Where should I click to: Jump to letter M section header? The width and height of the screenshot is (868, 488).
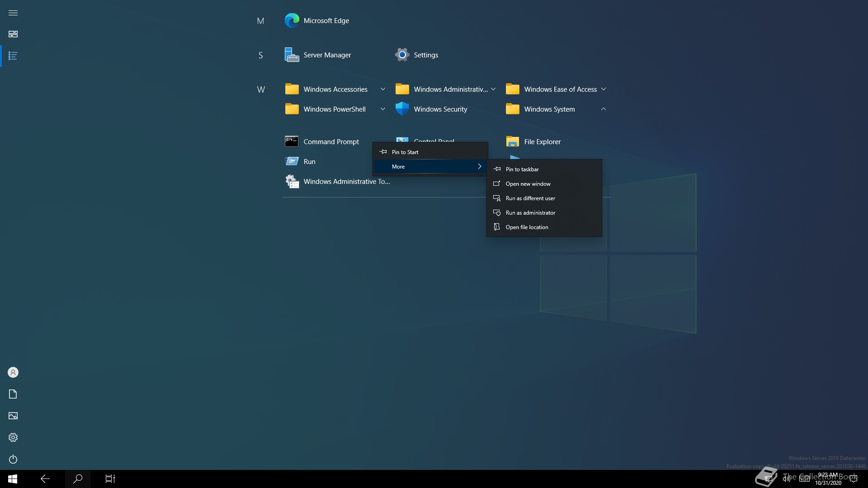260,21
